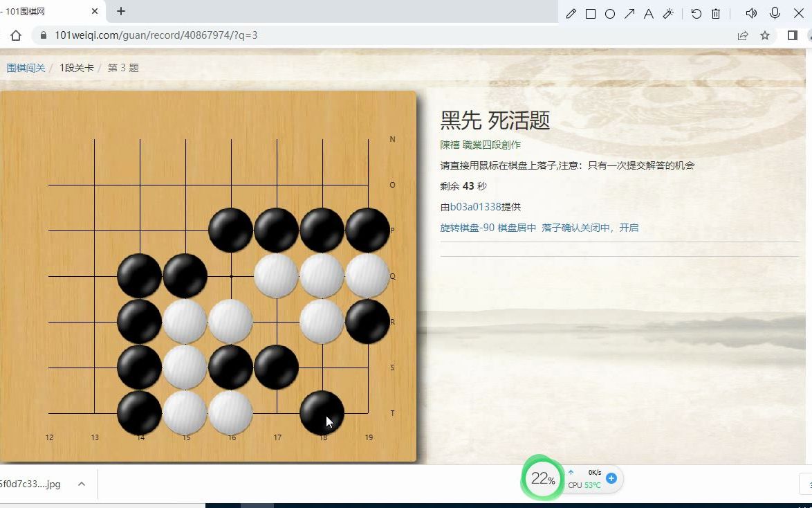
Task: Select the rectangle annotation tool
Action: (x=591, y=14)
